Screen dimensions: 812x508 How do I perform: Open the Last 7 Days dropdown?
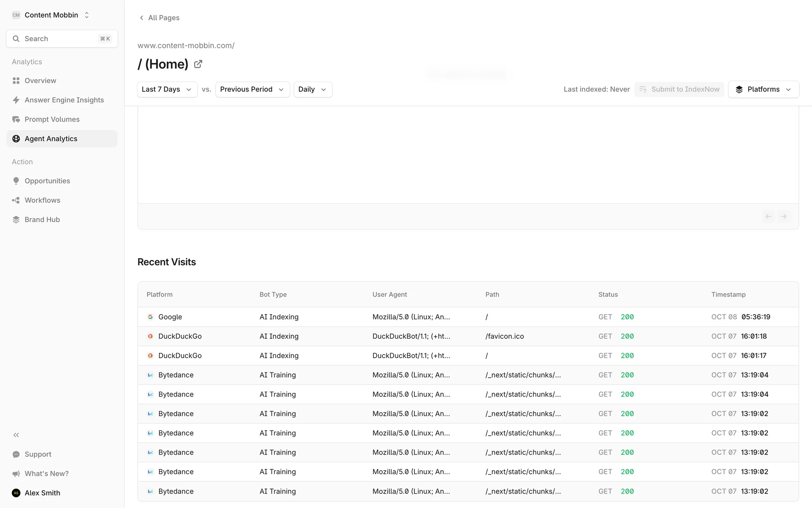167,89
